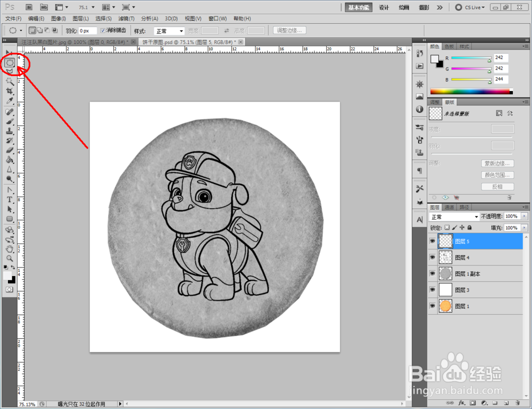Image resolution: width=532 pixels, height=409 pixels.
Task: Select the 3D Rotate tool
Action: pyautogui.click(x=10, y=230)
